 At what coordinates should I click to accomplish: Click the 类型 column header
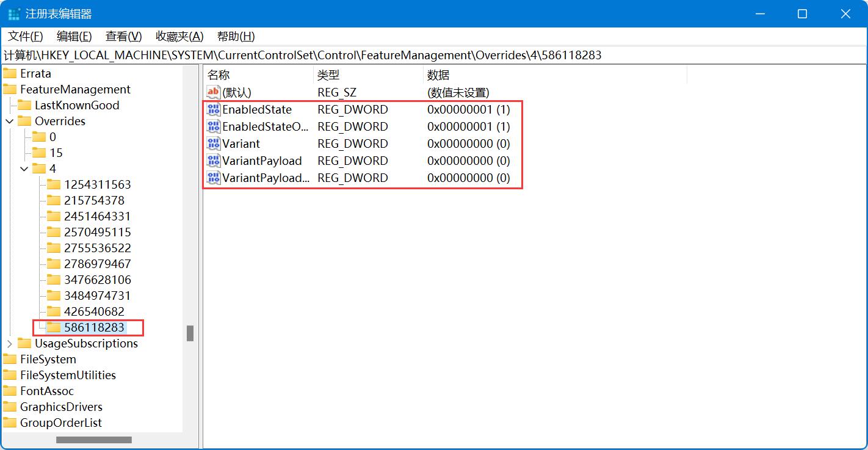pos(368,75)
